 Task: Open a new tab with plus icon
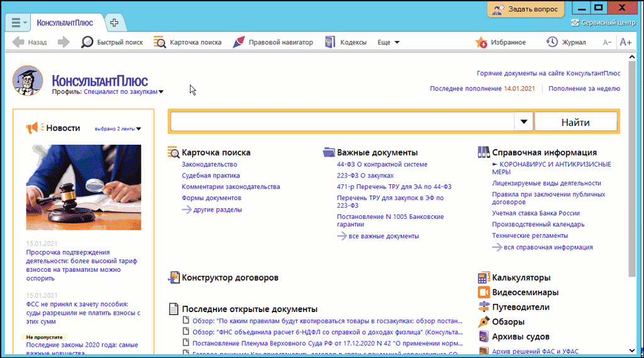[114, 23]
